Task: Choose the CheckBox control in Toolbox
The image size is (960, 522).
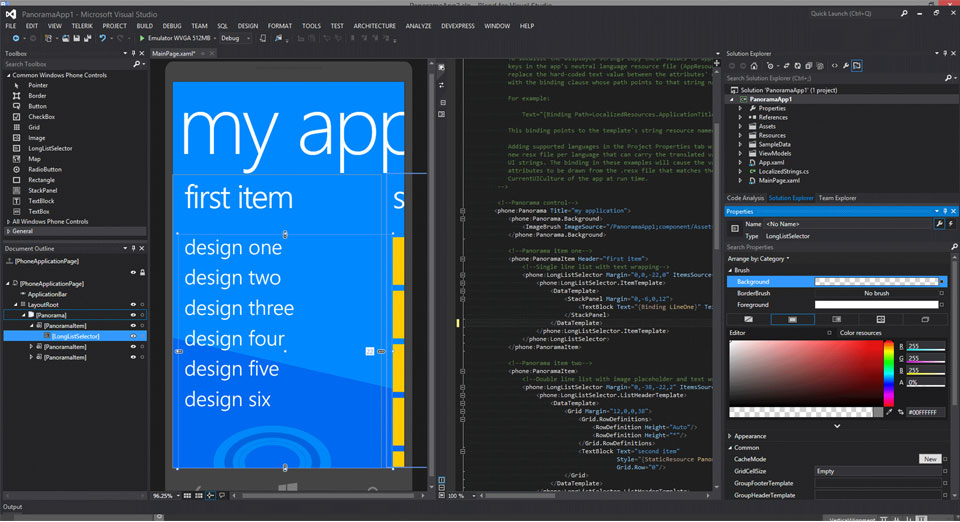Action: tap(41, 116)
